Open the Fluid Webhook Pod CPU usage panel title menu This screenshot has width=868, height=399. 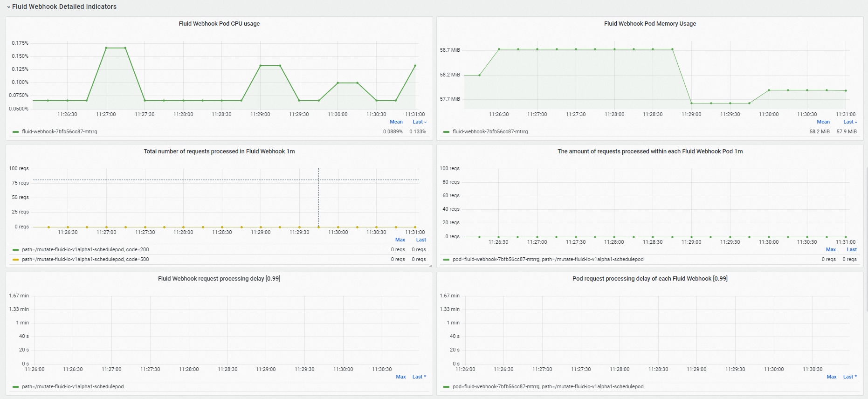click(x=219, y=24)
